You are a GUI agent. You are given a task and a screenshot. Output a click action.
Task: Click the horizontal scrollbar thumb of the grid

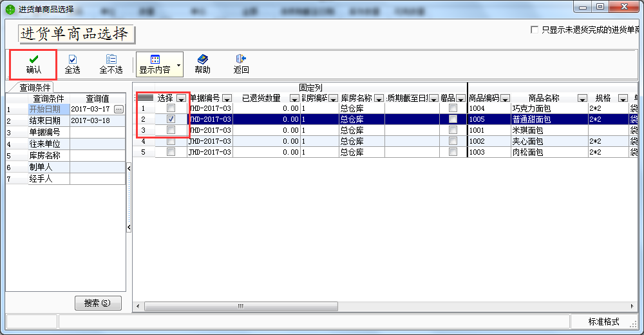point(241,306)
